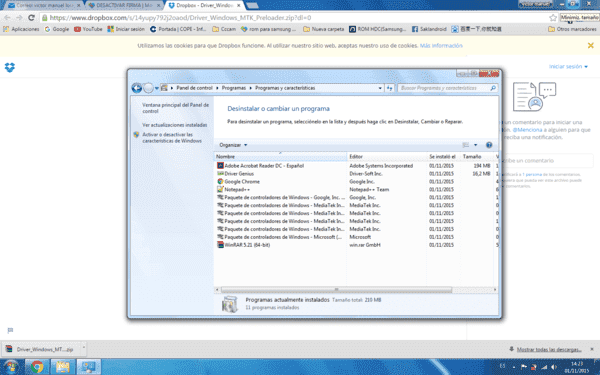Click the Chrome reload page icon
The image size is (600, 375).
click(x=31, y=18)
